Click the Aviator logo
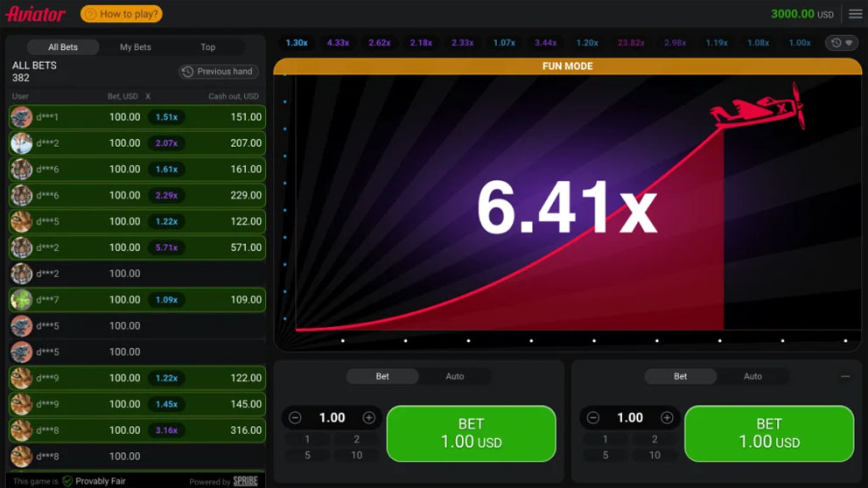 [36, 14]
